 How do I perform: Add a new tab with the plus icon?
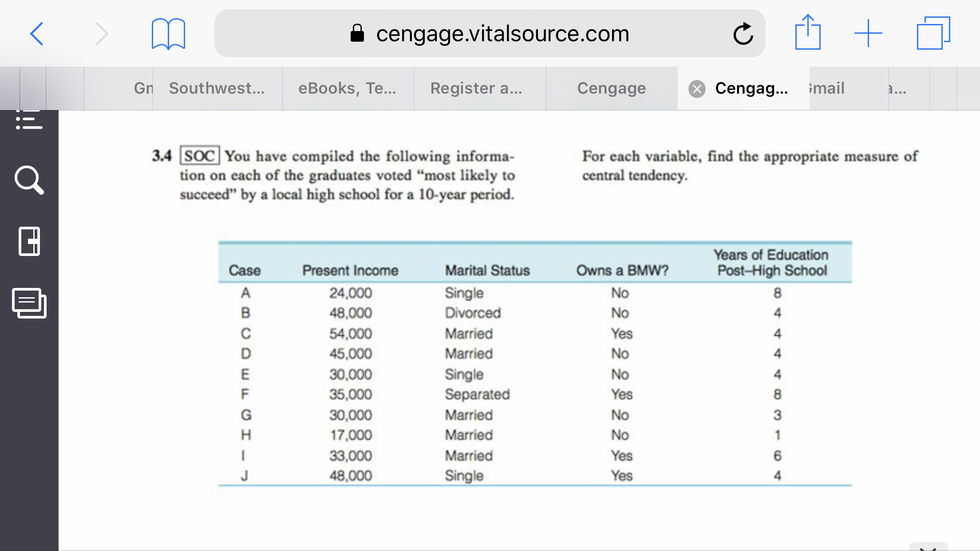click(x=868, y=33)
